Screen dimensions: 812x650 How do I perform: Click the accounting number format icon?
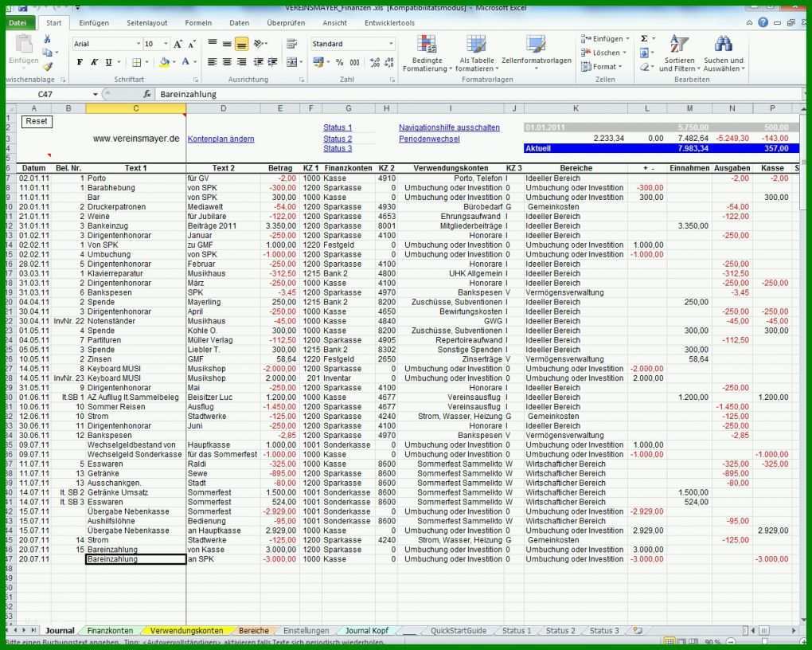coord(318,62)
